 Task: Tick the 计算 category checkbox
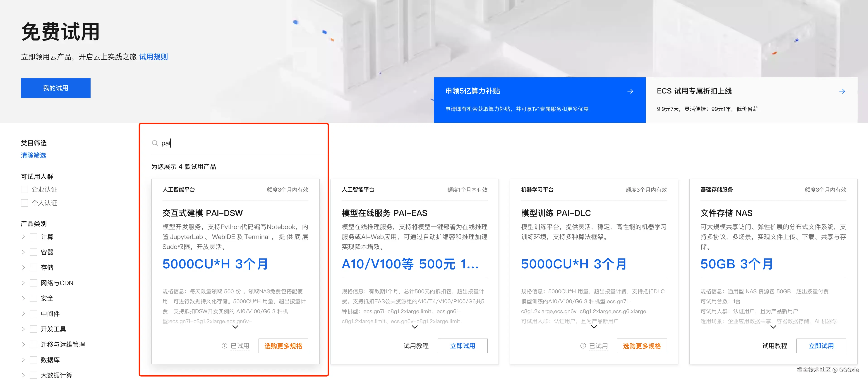33,237
